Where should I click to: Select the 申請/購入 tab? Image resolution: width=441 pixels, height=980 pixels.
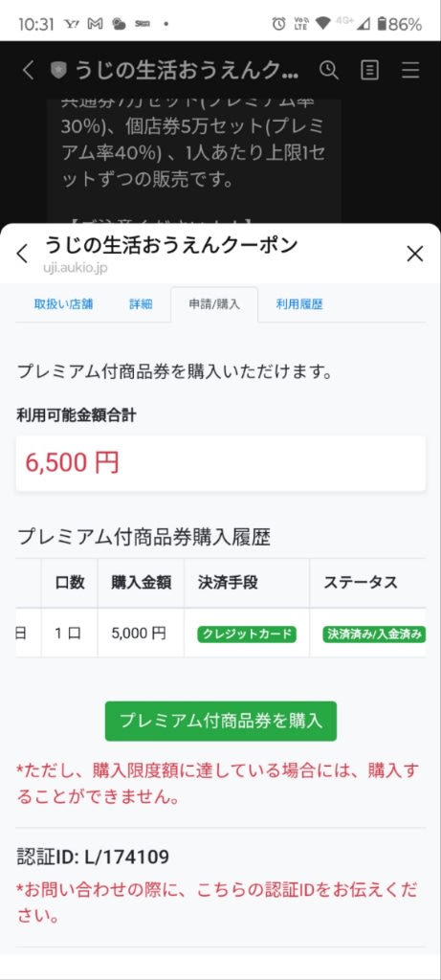(214, 304)
